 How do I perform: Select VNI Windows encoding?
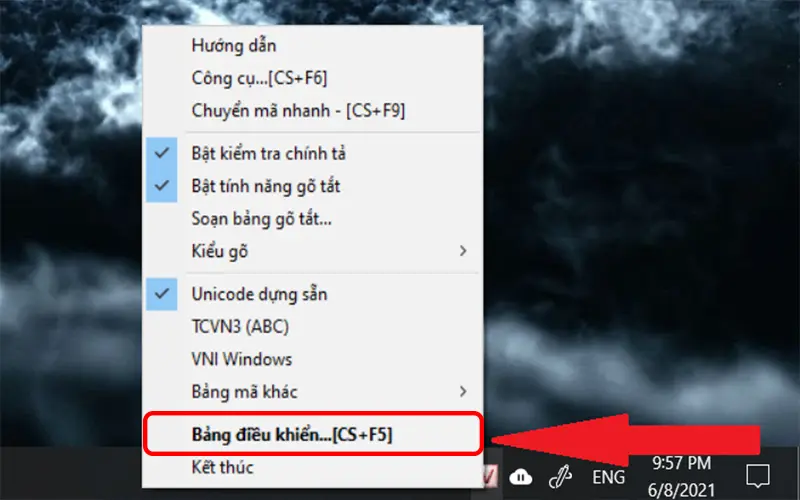[x=241, y=358]
